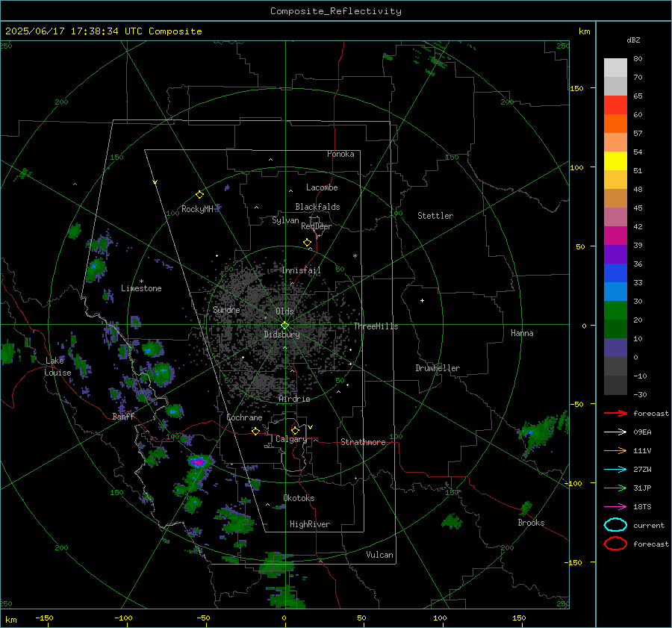Select the bright green 20-30 dBZ swatch
Image resolution: width=672 pixels, height=628 pixels.
pos(615,311)
